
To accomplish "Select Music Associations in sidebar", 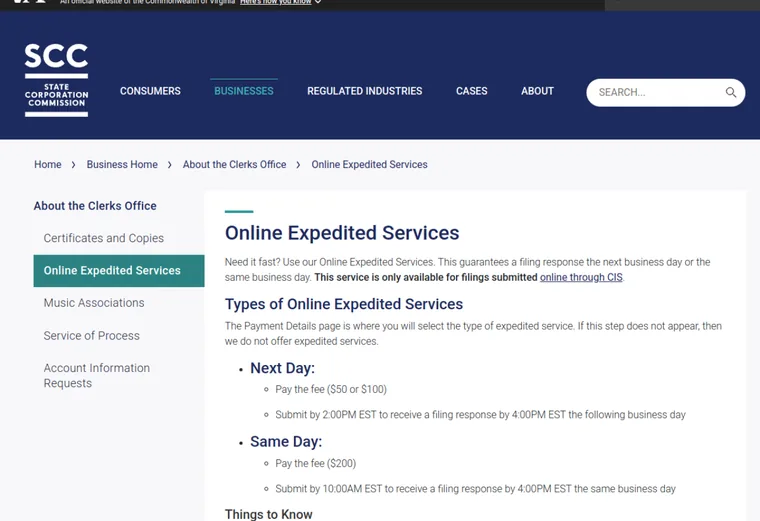I will coord(94,303).
